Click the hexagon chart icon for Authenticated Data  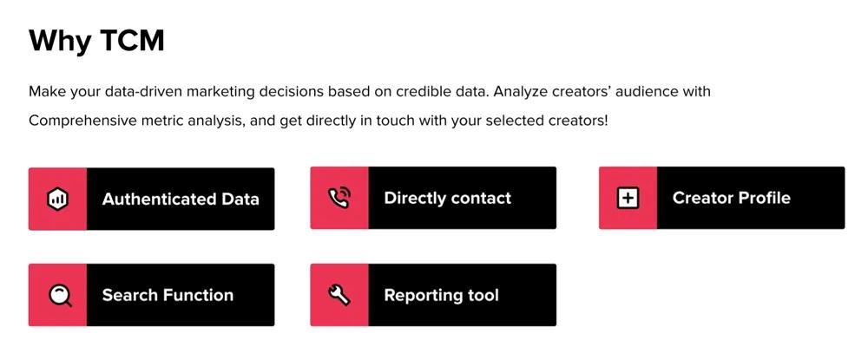point(57,199)
